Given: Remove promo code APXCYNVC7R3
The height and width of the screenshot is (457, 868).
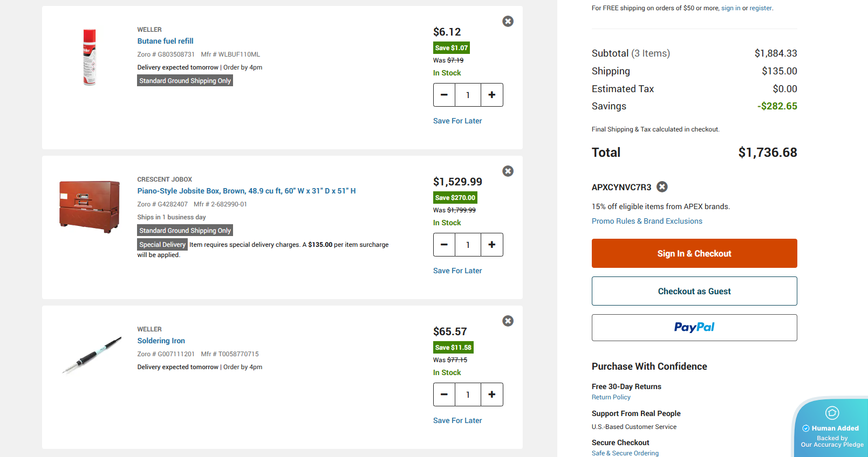Looking at the screenshot, I should tap(662, 186).
